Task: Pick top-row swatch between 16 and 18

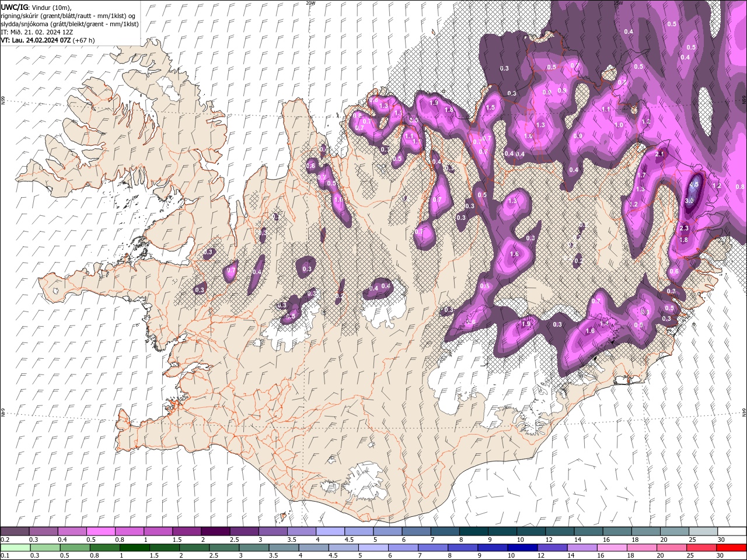Action: [617, 531]
